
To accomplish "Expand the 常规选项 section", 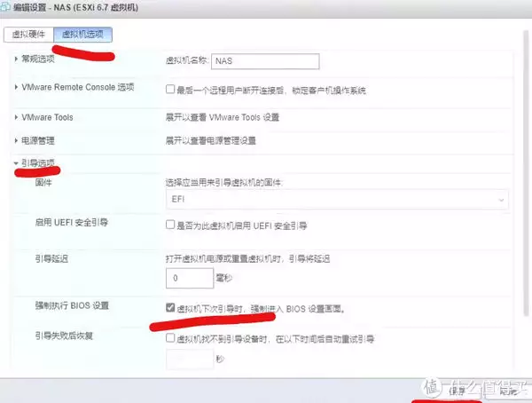I will pyautogui.click(x=16, y=59).
